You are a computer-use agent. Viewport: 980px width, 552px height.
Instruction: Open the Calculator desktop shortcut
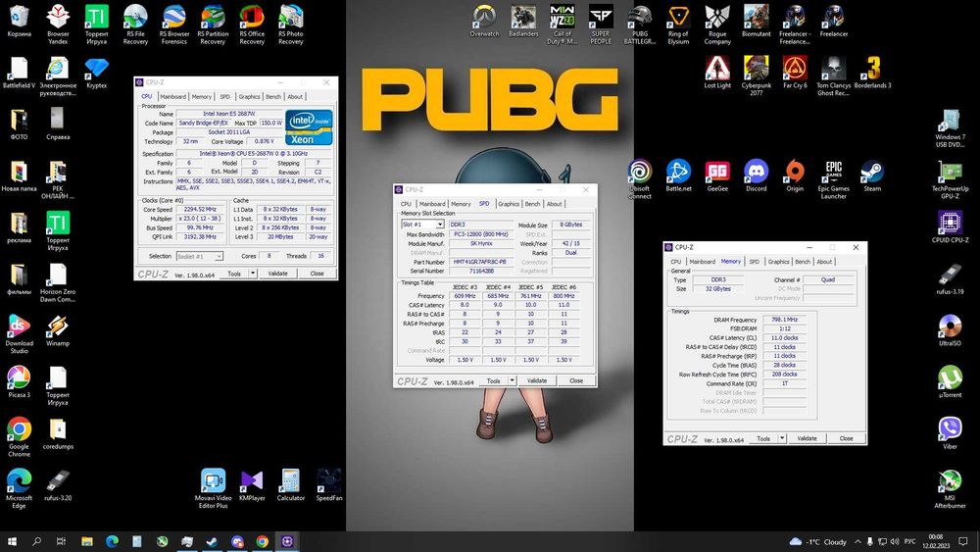pos(291,485)
